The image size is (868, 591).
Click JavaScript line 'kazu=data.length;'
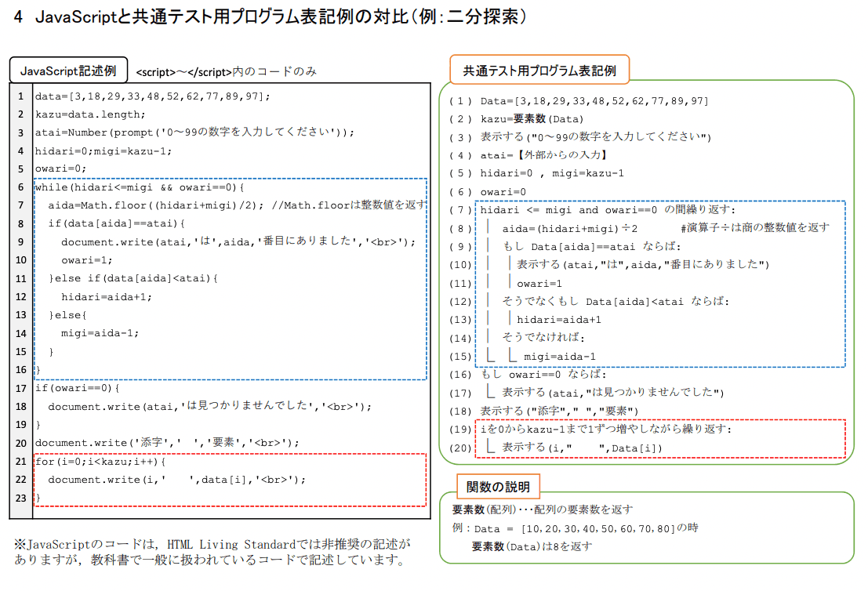[x=90, y=114]
